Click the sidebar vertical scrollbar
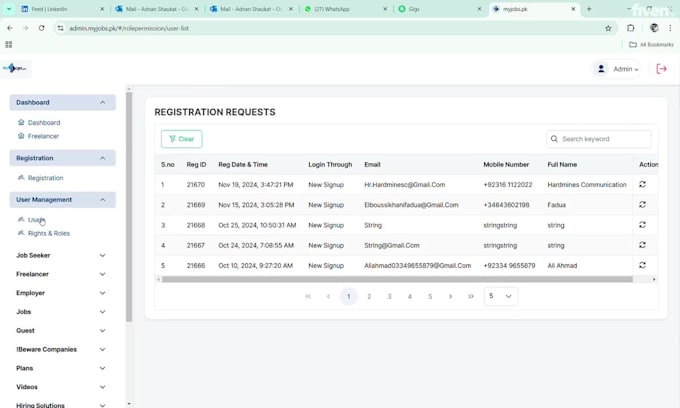 point(129,207)
